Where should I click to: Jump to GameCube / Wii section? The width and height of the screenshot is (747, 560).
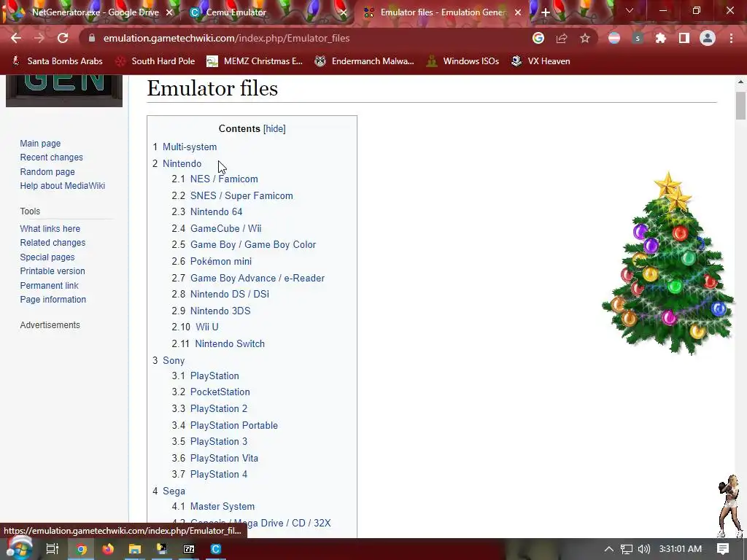point(226,228)
